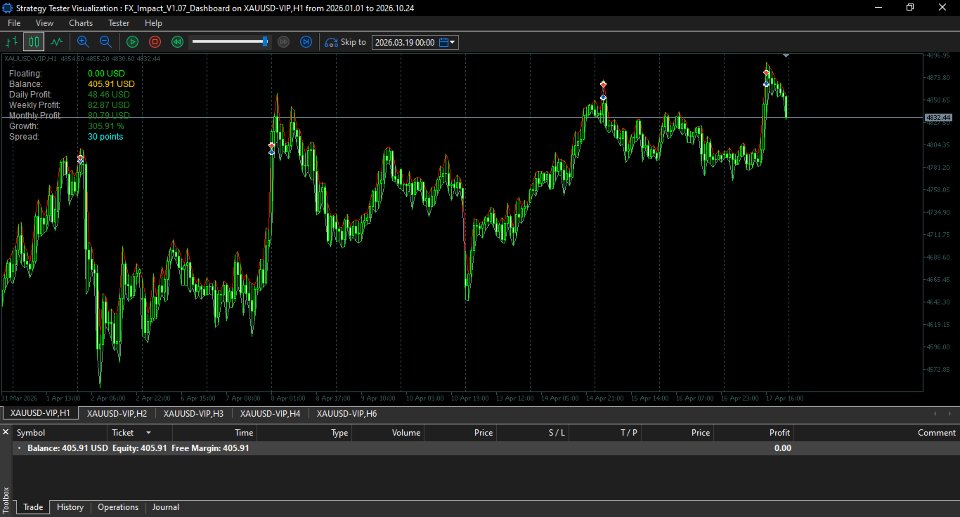Viewport: 960px width, 517px height.
Task: Click the dashboard Balance 405.91 USD value
Action: pyautogui.click(x=111, y=84)
